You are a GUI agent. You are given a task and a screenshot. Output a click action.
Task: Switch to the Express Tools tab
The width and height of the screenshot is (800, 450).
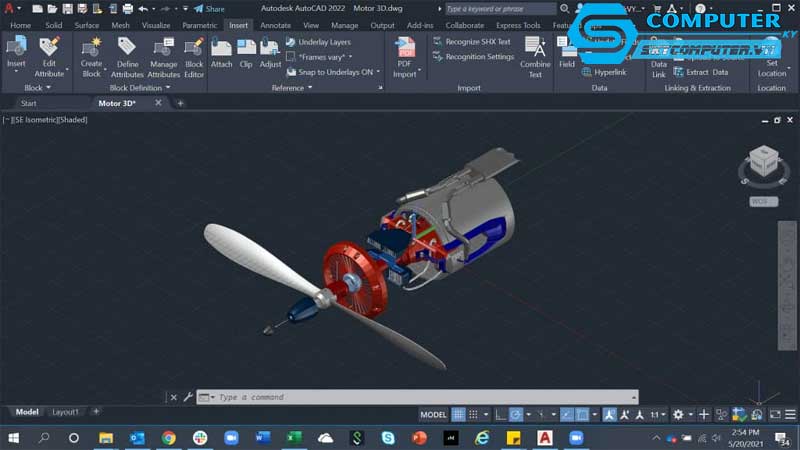pyautogui.click(x=518, y=25)
